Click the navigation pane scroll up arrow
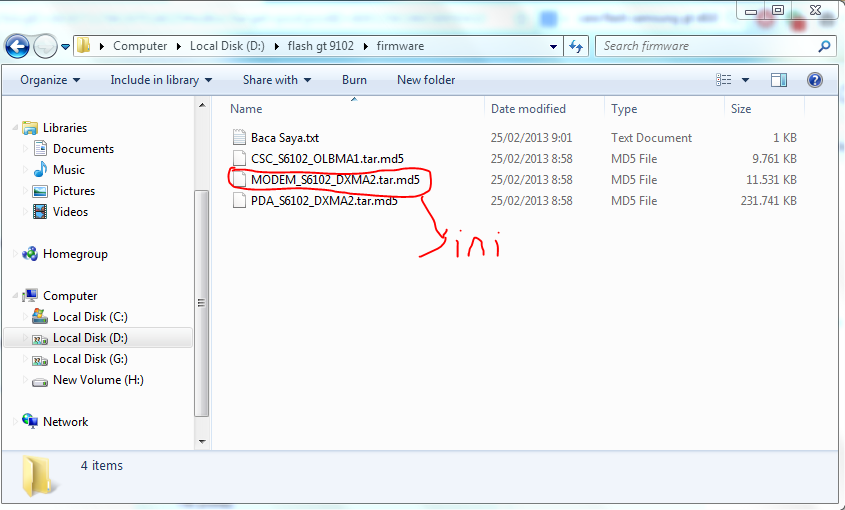This screenshot has height=510, width=845. (202, 105)
